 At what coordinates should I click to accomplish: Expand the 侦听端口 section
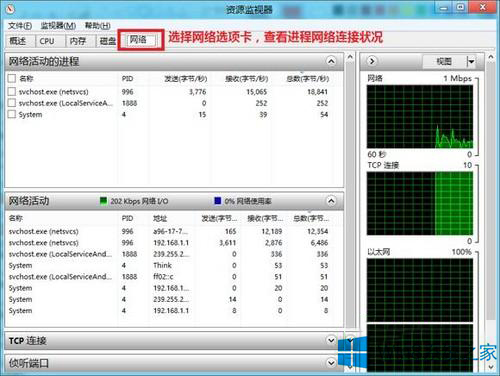tap(331, 362)
